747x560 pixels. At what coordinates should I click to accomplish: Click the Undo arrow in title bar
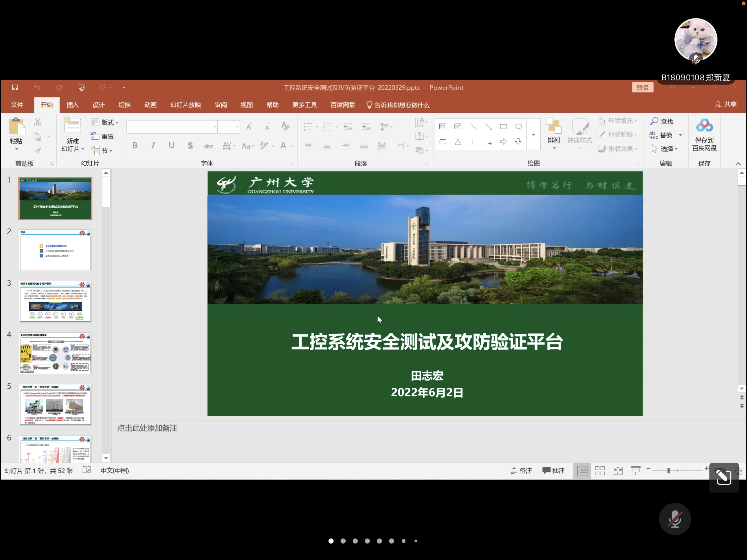[37, 87]
